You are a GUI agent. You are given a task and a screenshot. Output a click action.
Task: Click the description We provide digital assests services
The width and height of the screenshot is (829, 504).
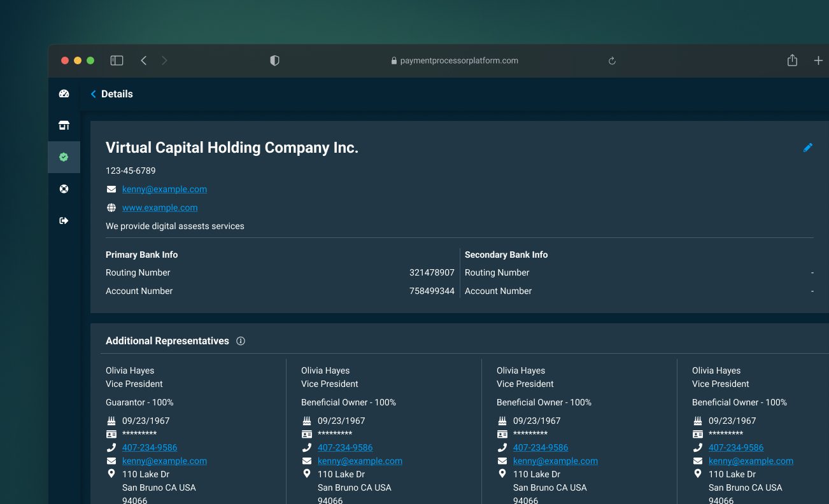[x=175, y=226]
